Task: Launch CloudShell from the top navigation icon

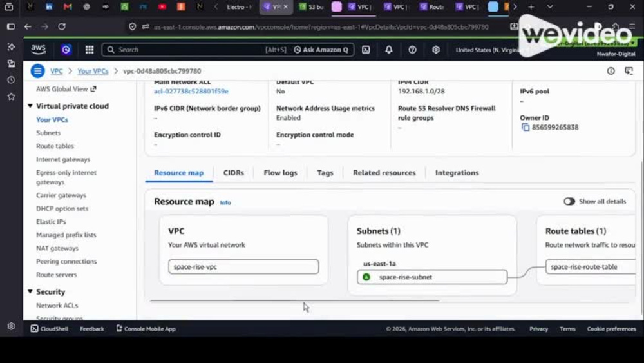Action: [x=366, y=50]
